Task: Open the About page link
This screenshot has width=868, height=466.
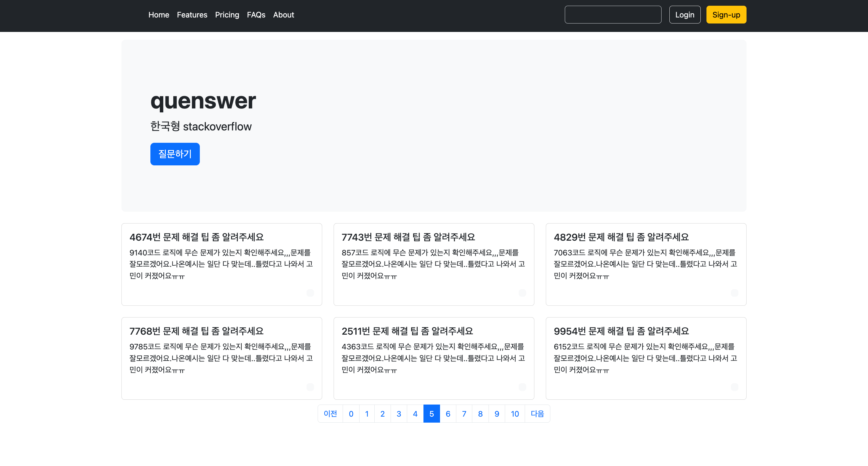Action: point(283,15)
